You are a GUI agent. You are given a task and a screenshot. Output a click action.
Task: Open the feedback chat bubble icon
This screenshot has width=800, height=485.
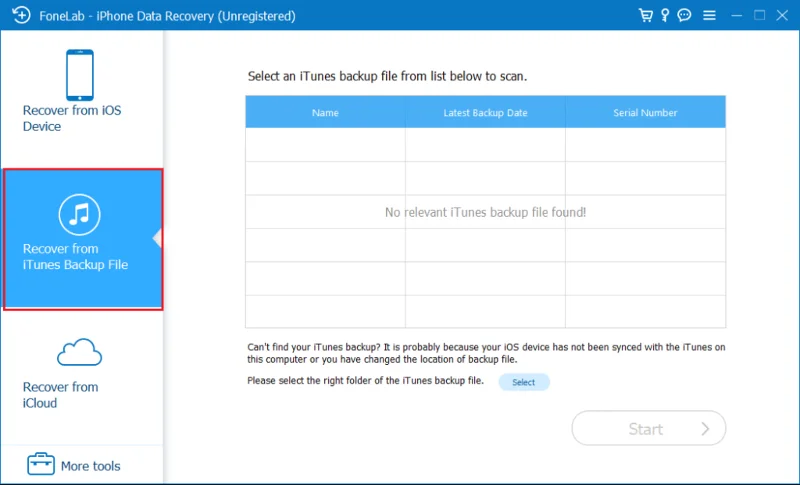(684, 15)
